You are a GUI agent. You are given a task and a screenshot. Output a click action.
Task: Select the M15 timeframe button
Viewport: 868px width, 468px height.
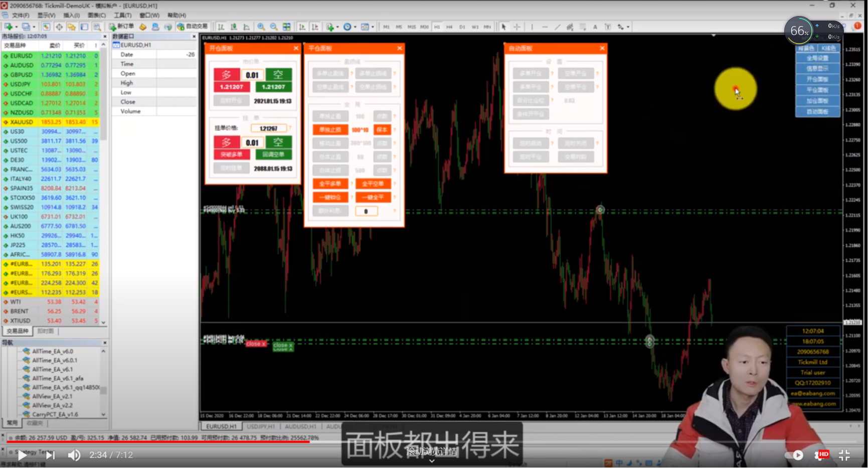coord(411,27)
